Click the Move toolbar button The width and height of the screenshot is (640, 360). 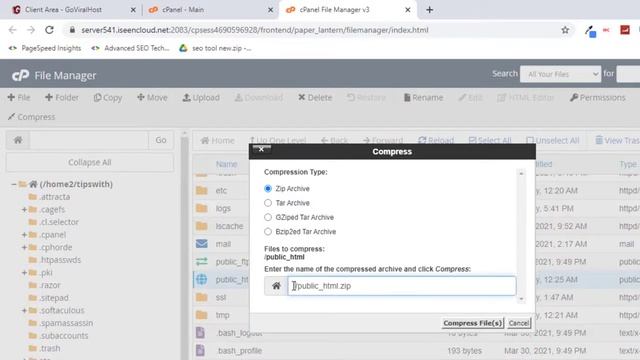tap(152, 98)
